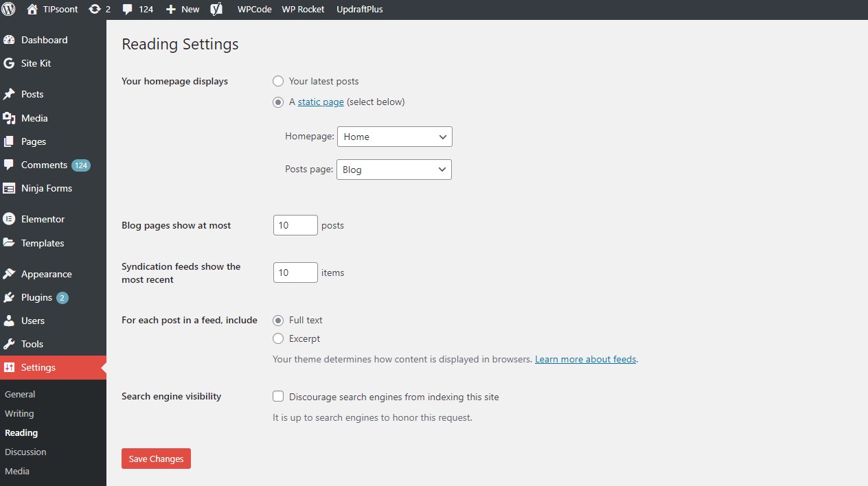Choose Excerpt feed radio option

click(x=278, y=338)
